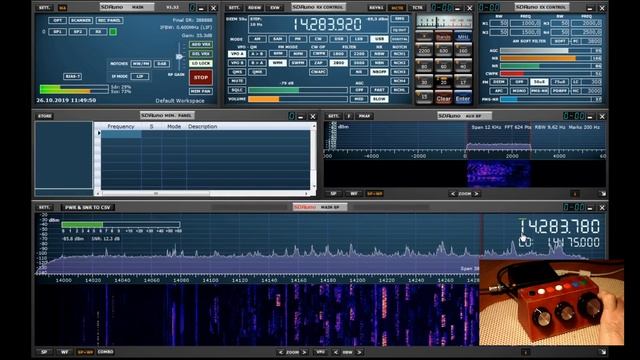Select 17 meter band key
Image resolution: width=640 pixels, height=360 pixels.
(x=463, y=81)
